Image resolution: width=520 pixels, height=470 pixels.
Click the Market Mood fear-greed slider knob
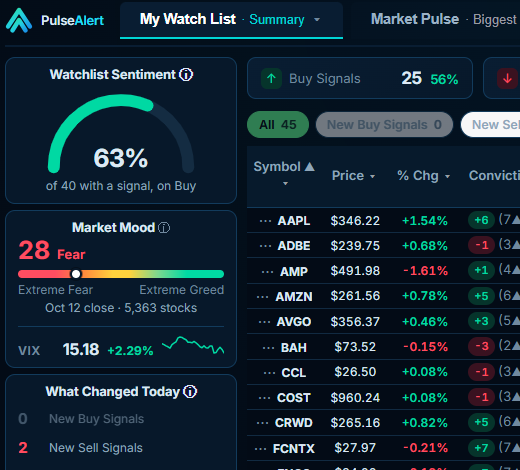(76, 274)
